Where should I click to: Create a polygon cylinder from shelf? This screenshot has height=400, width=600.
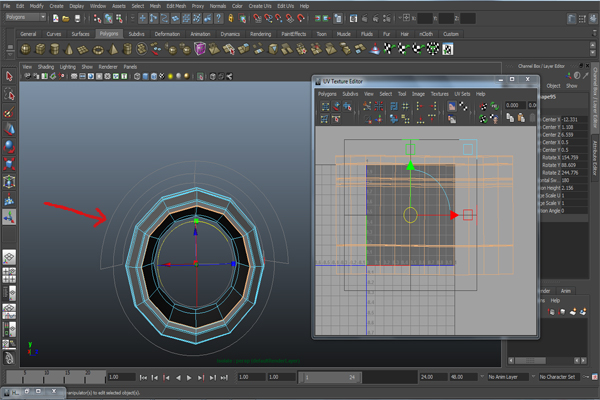click(x=54, y=49)
